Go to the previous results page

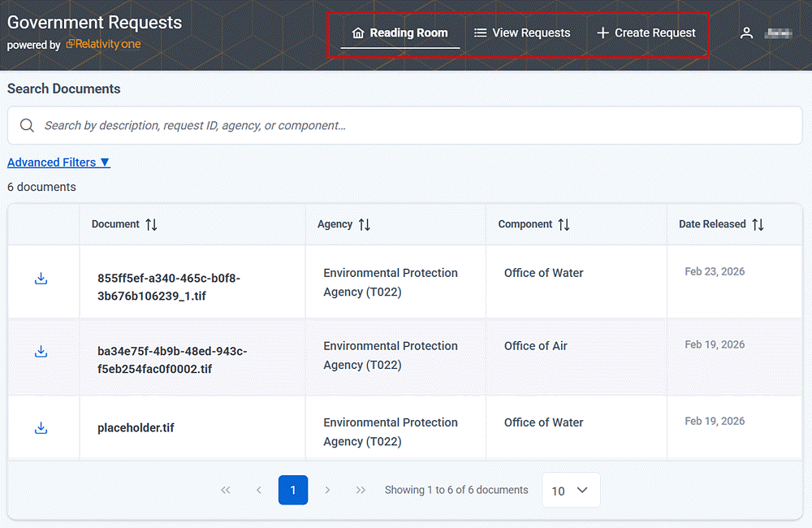click(259, 490)
